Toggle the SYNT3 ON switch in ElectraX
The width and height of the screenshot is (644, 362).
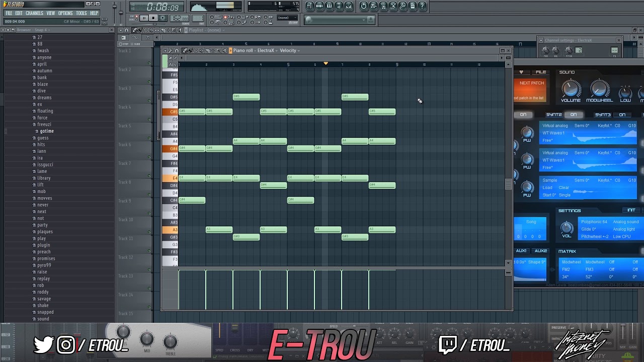pos(623,115)
